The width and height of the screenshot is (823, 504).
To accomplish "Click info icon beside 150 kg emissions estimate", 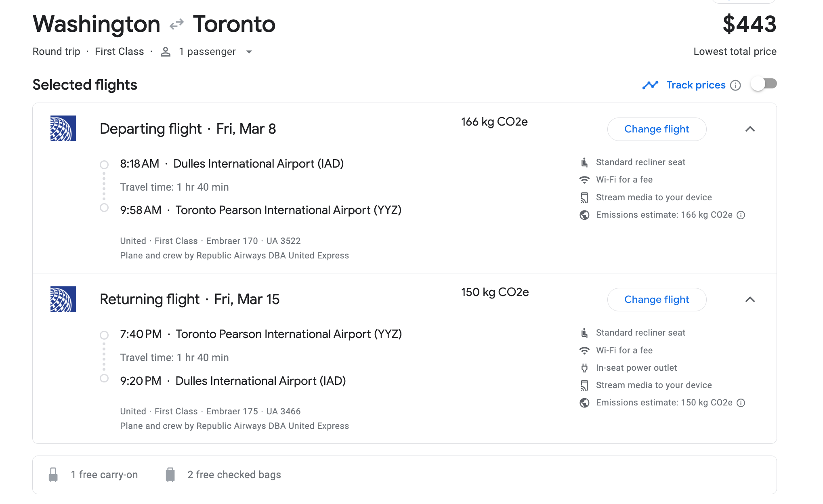I will click(x=741, y=403).
